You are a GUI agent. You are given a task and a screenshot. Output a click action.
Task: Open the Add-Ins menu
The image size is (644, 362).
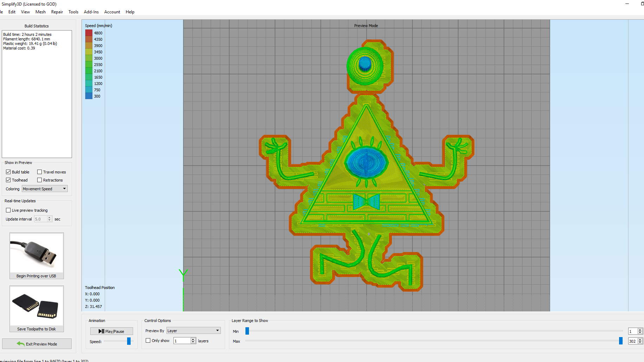[x=91, y=12]
